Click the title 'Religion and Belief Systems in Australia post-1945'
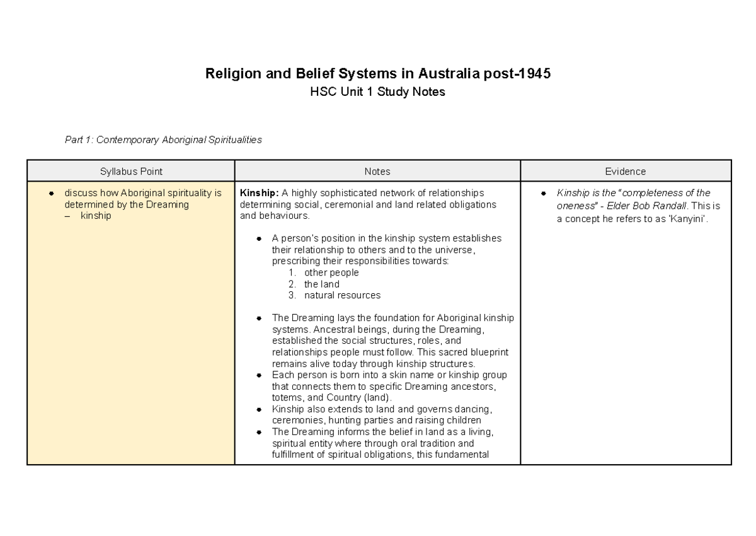The height and width of the screenshot is (536, 756). pos(378,73)
